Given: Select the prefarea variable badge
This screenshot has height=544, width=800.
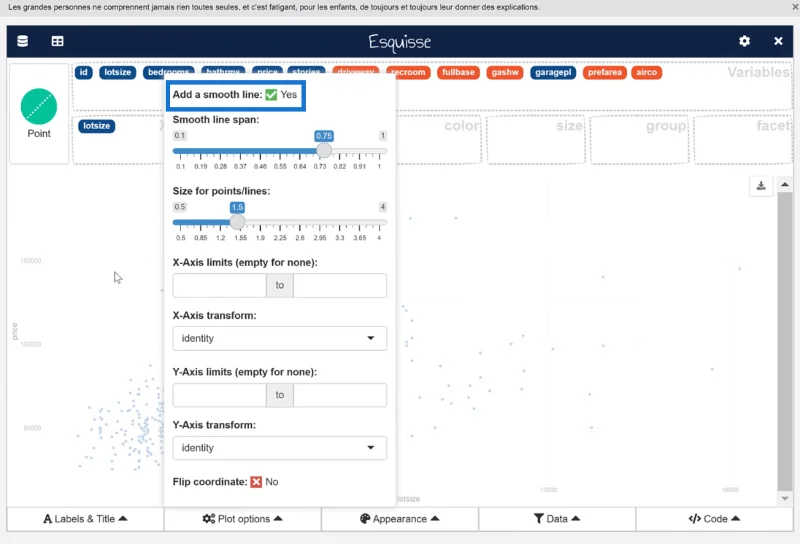Looking at the screenshot, I should [x=605, y=72].
